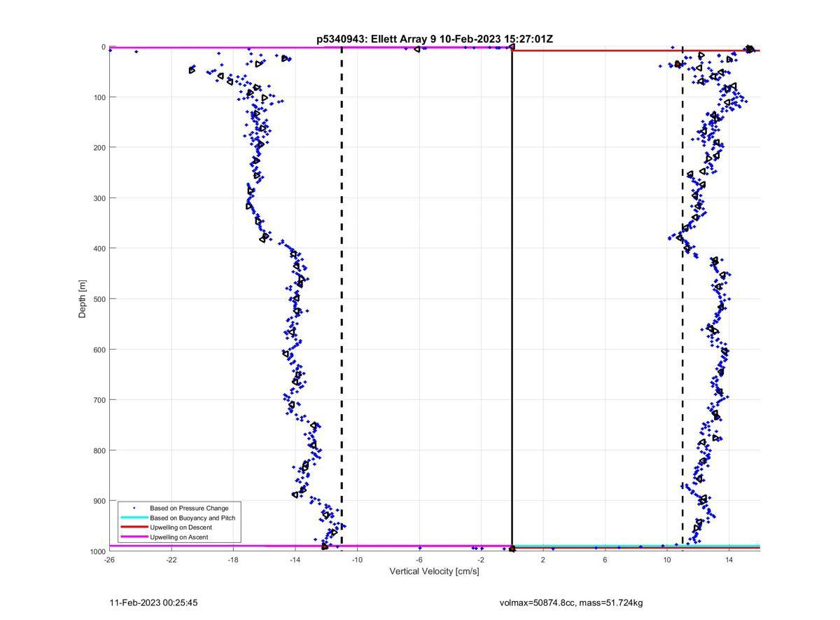Viewport: 840px width, 620px height.
Task: Select the 'Upwelling on Ascent' legend entry
Action: pos(178,537)
